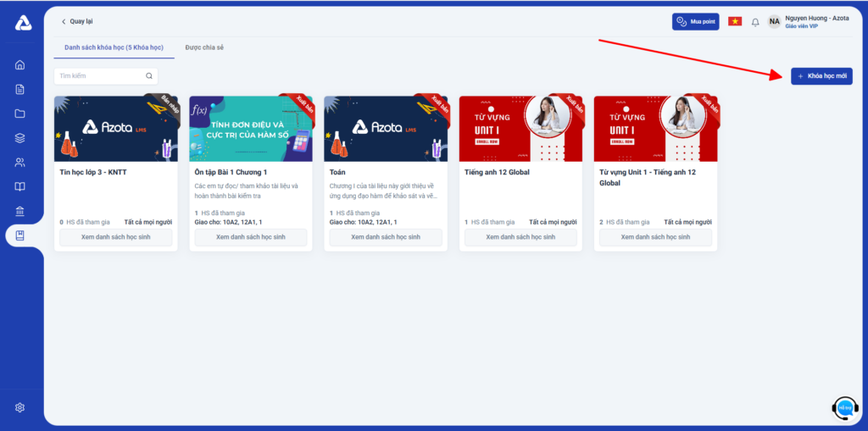
Task: Click the 'Khóa học mới' button
Action: click(x=821, y=76)
